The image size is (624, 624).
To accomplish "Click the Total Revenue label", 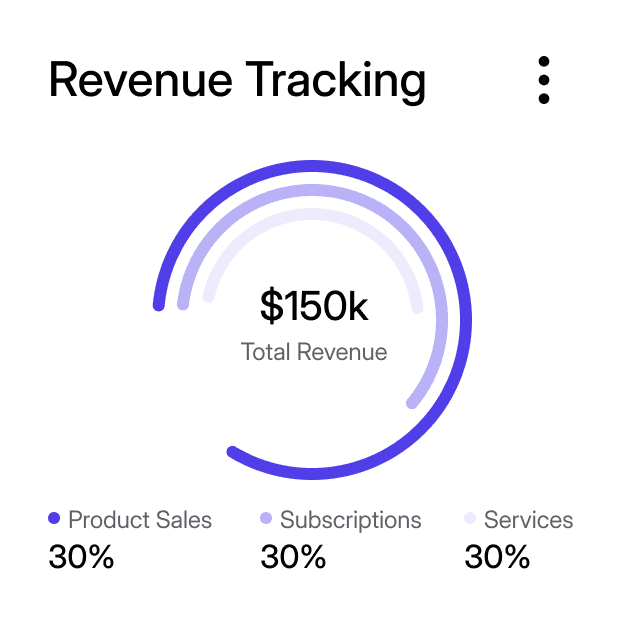I will (314, 352).
